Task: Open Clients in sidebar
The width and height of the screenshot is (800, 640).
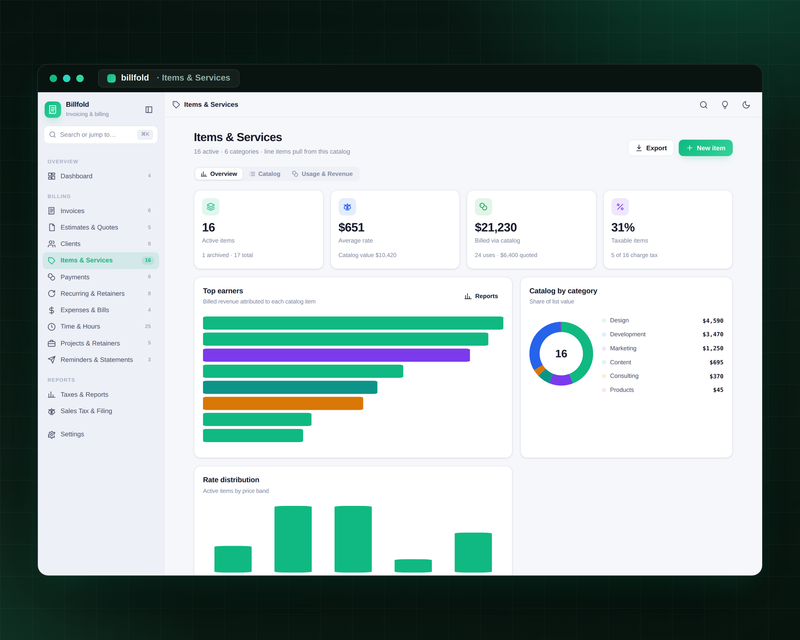Action: tap(101, 243)
